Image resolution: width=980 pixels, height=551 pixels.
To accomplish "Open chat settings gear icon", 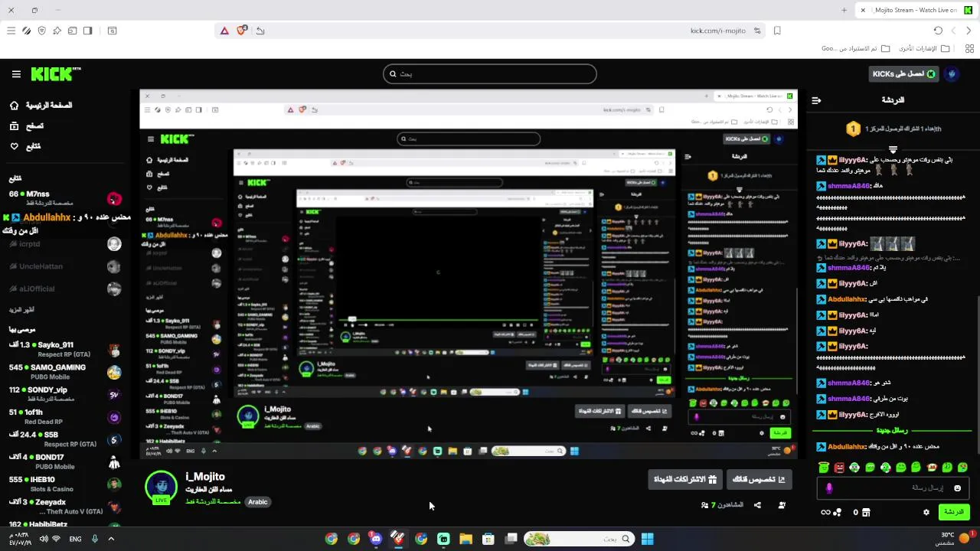I will [926, 512].
